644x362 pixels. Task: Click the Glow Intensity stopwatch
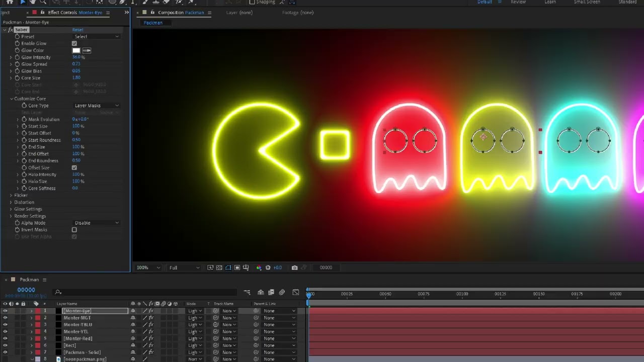[x=17, y=57]
